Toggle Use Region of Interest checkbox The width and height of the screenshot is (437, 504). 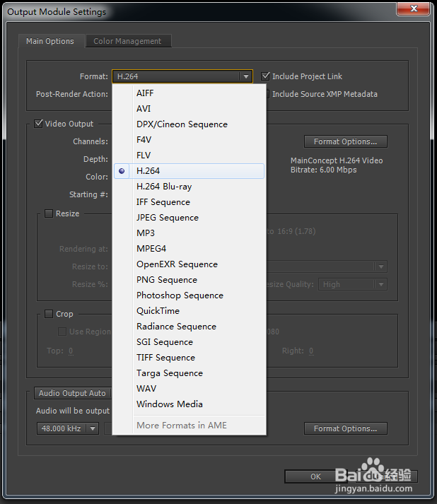click(x=62, y=332)
